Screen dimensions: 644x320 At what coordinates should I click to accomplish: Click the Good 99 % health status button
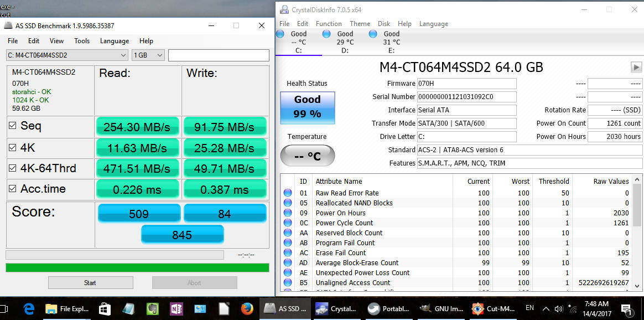(x=307, y=107)
